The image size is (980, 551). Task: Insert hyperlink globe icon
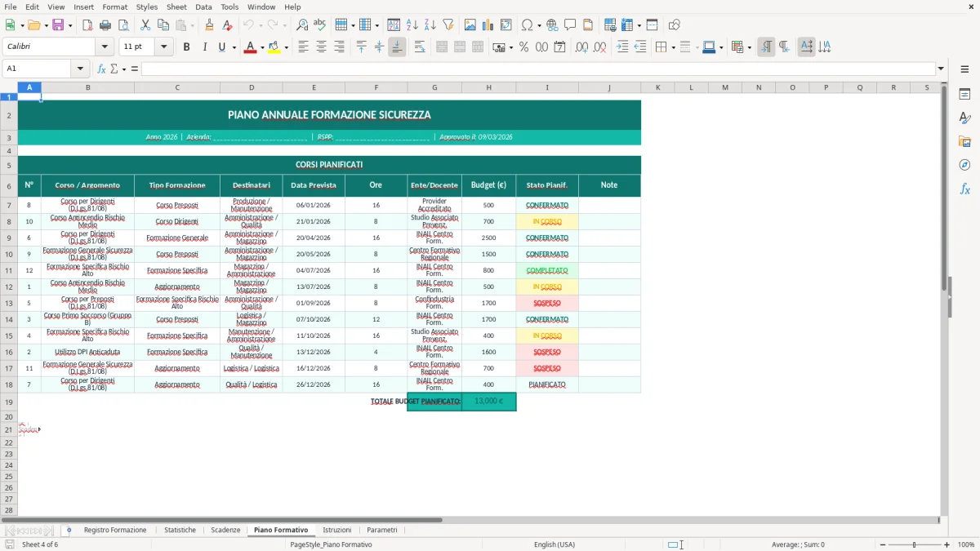click(552, 25)
